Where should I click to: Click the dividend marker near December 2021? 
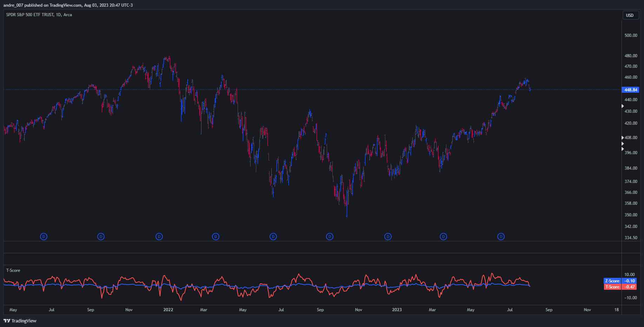159,237
